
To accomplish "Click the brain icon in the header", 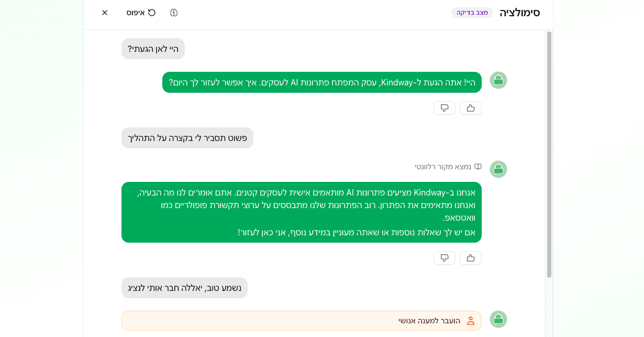I will click(x=174, y=13).
